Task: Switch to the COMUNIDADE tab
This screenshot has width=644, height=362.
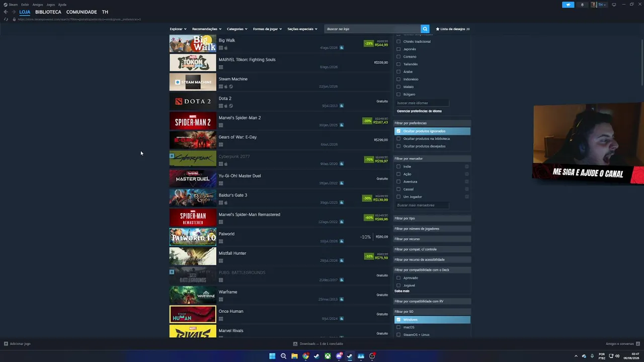Action: point(82,12)
